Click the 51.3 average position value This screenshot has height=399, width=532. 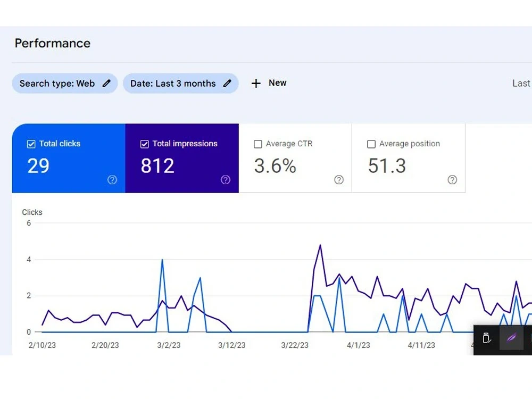point(387,166)
